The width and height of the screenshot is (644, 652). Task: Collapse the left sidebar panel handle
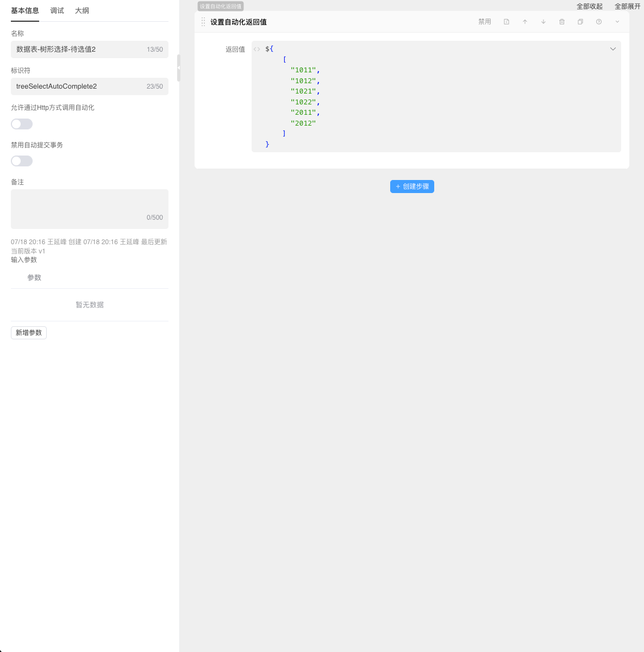(179, 68)
